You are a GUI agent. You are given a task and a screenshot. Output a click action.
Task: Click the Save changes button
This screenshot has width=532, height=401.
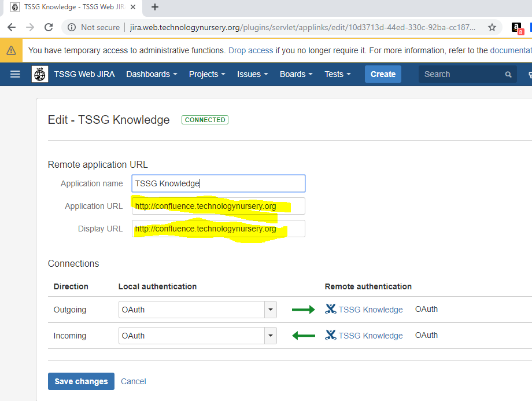(81, 381)
